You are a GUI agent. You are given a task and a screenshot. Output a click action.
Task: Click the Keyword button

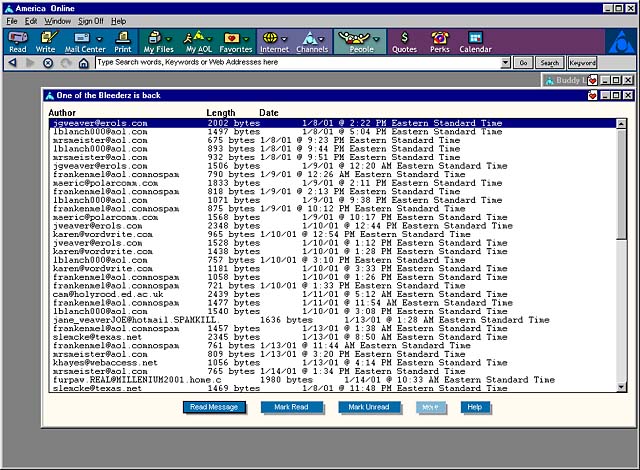point(582,63)
